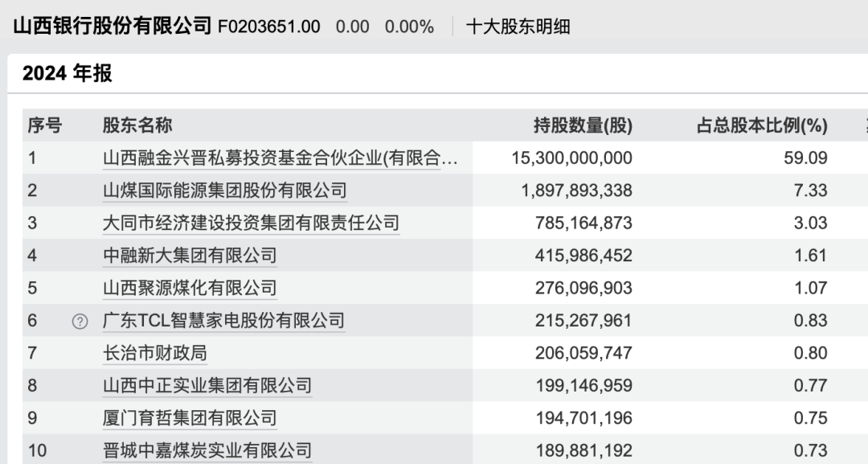Open 山西聚源煤化有限公司 shareholder link
This screenshot has height=464, width=868.
(190, 288)
